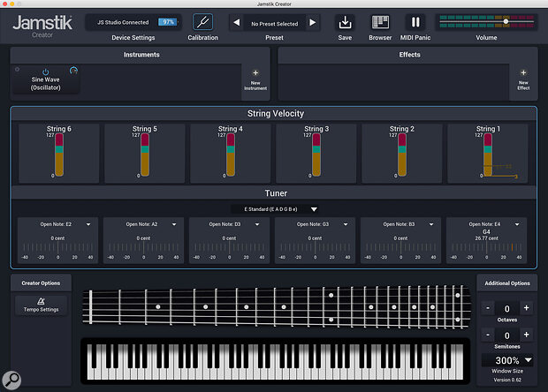548x392 pixels.
Task: Select the Instruments panel header
Action: click(x=141, y=55)
